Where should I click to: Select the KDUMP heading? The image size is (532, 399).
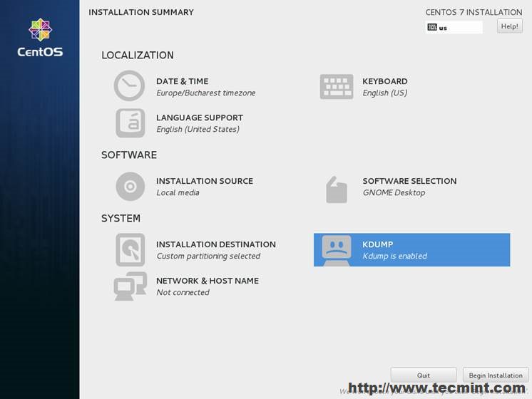[378, 244]
